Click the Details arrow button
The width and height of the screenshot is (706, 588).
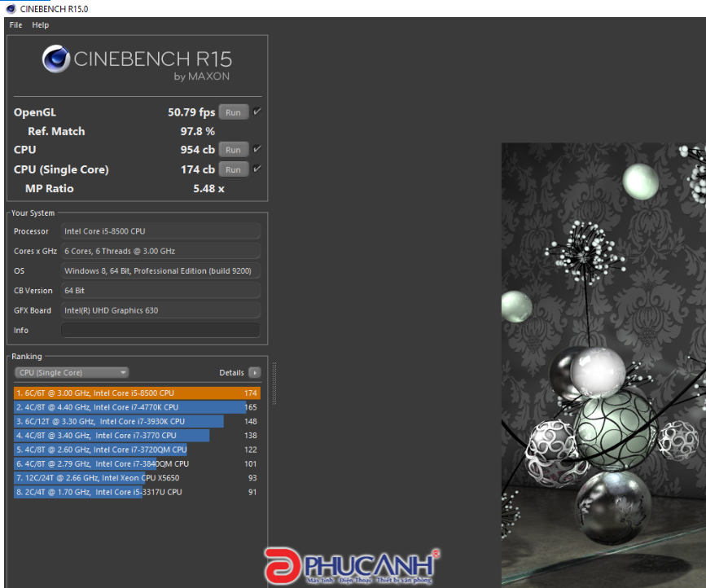(254, 372)
